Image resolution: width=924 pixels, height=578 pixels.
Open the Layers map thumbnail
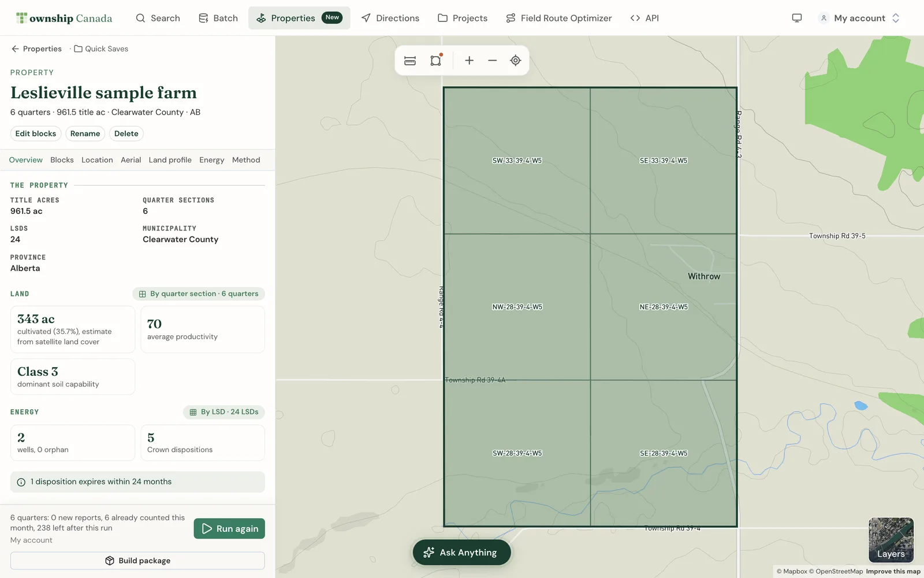[x=891, y=540]
